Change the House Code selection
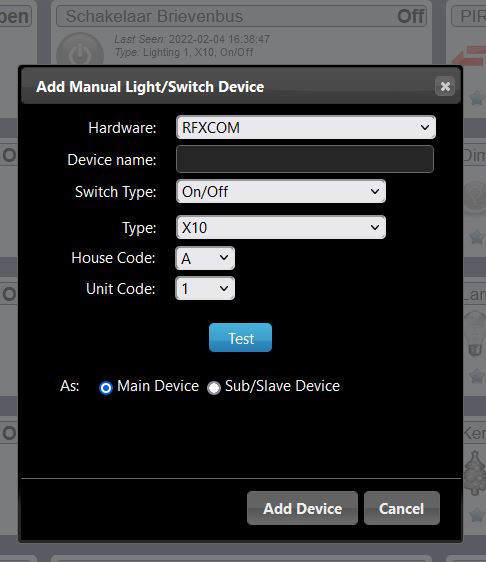This screenshot has height=562, width=486. point(205,258)
